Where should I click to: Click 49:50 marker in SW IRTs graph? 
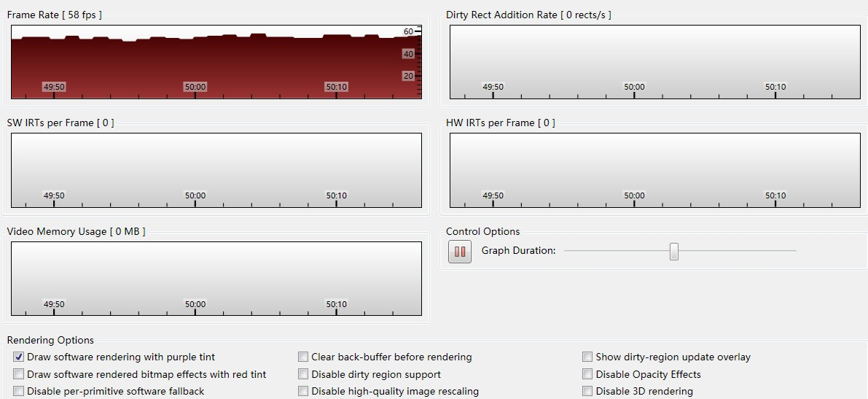[54, 195]
